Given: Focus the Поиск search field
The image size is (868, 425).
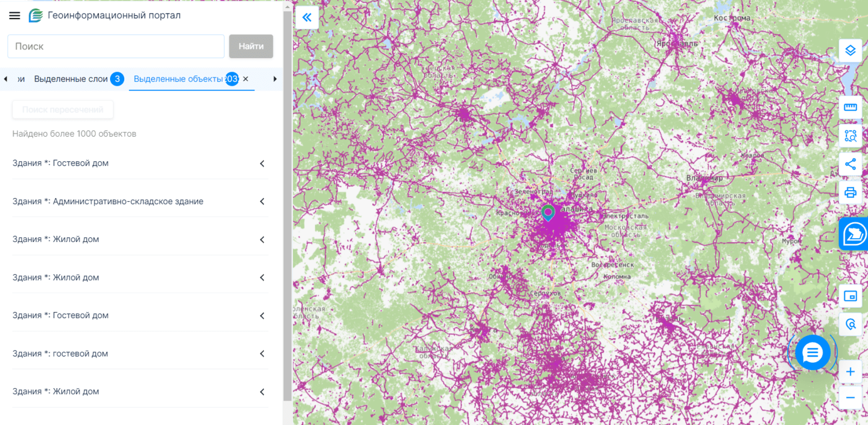Looking at the screenshot, I should 116,47.
